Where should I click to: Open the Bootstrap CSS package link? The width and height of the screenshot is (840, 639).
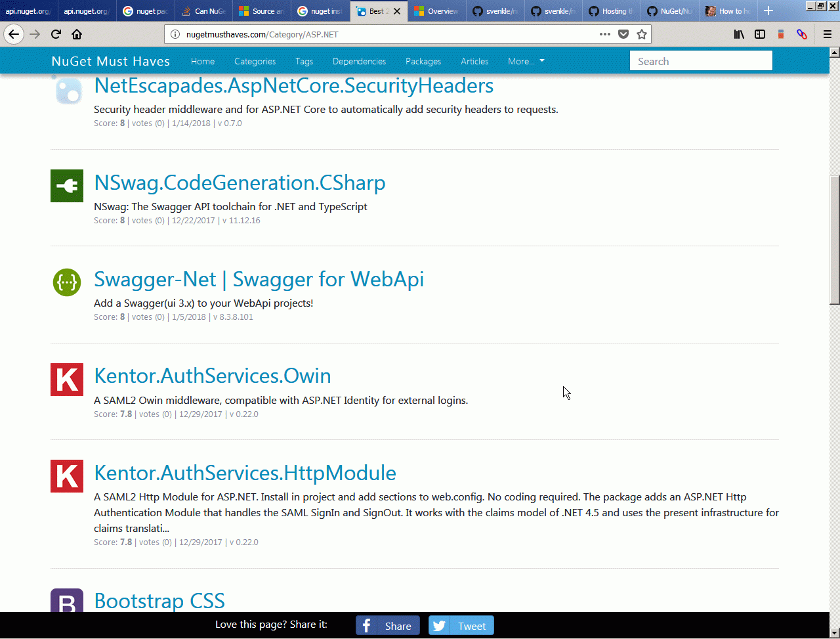159,601
